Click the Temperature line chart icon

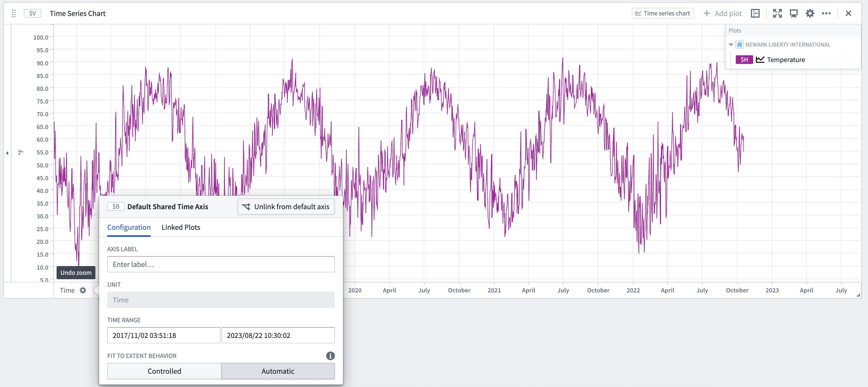(760, 59)
